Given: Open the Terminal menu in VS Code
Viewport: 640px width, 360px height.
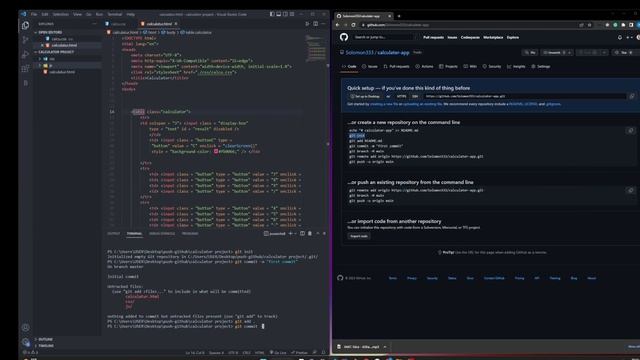Looking at the screenshot, I should (115, 14).
